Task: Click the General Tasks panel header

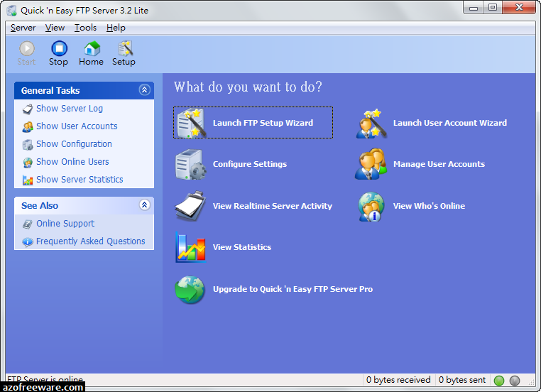Action: coord(84,90)
